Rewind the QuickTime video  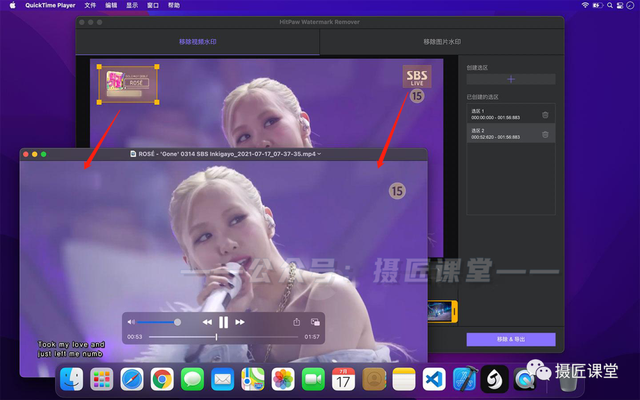[207, 322]
